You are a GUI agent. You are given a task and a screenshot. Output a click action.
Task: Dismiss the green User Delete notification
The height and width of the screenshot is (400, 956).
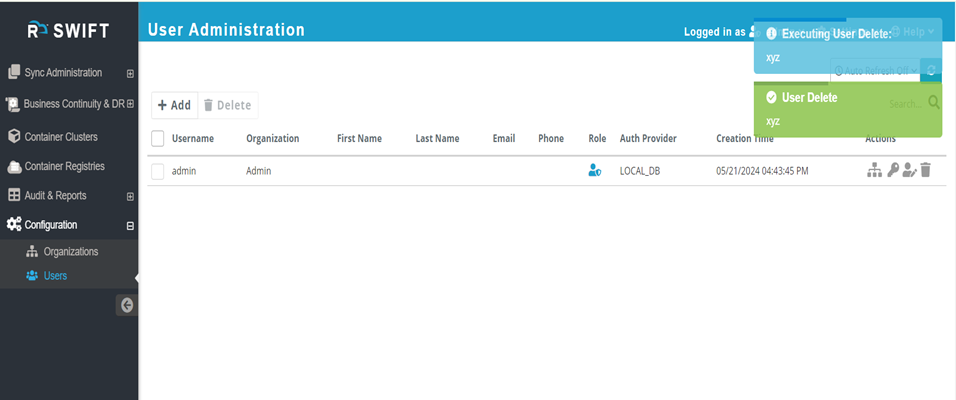tap(847, 109)
